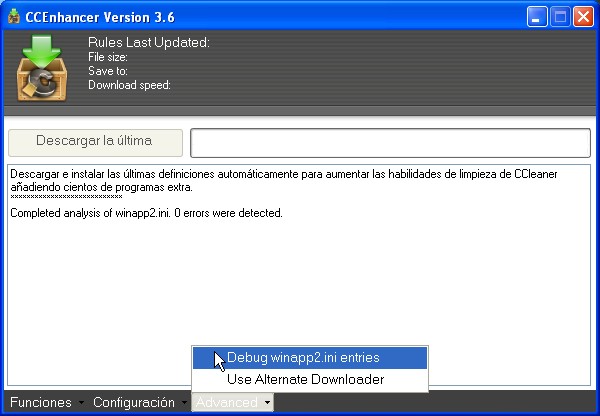Click 'Completed analysis of winapp2.ini' log line

point(146,213)
